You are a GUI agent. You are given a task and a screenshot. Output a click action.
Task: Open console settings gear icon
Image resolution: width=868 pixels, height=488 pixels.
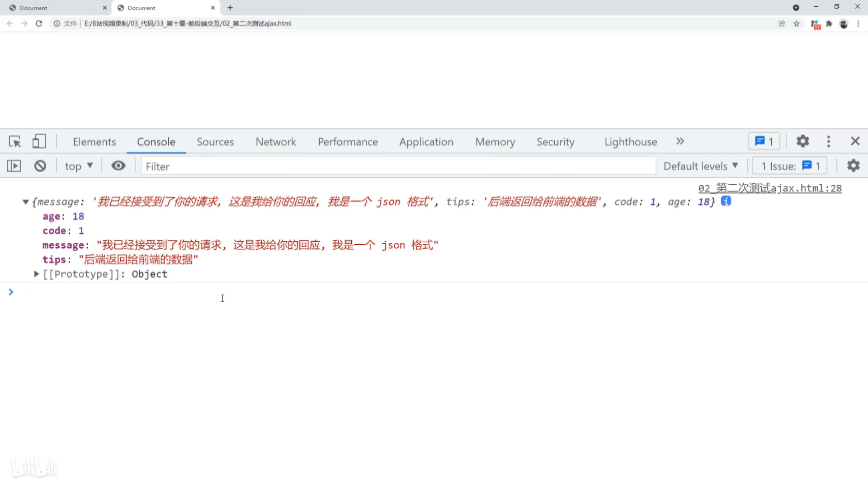tap(853, 166)
